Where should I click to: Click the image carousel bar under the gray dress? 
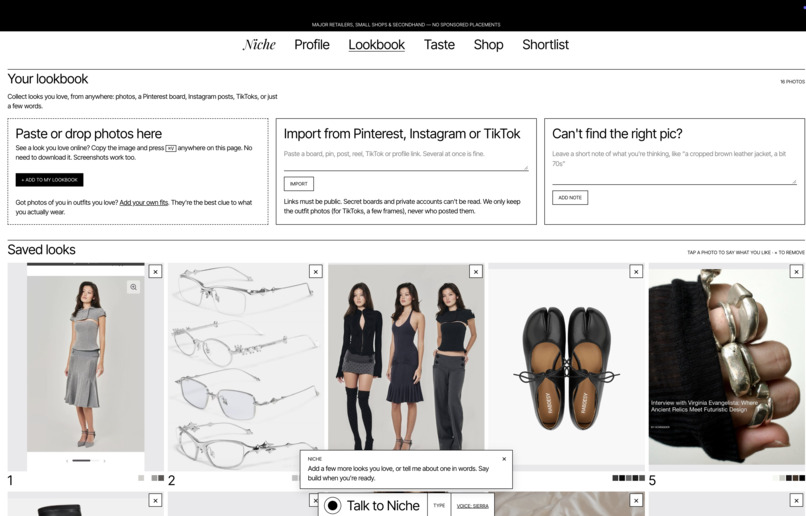tap(81, 460)
